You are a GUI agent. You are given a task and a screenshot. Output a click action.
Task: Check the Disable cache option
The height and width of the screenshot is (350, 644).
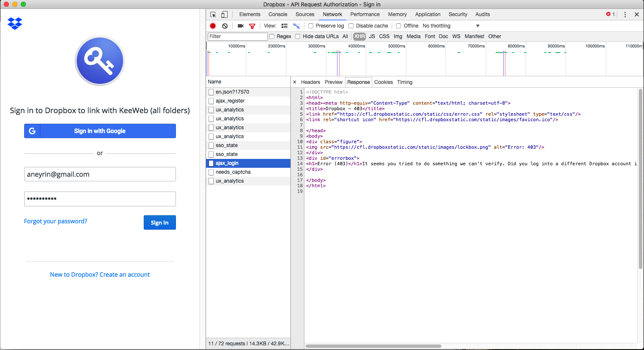click(351, 26)
